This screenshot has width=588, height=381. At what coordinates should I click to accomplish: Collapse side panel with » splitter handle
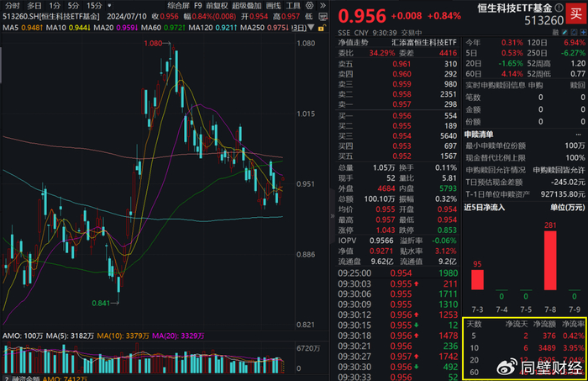coord(333,216)
